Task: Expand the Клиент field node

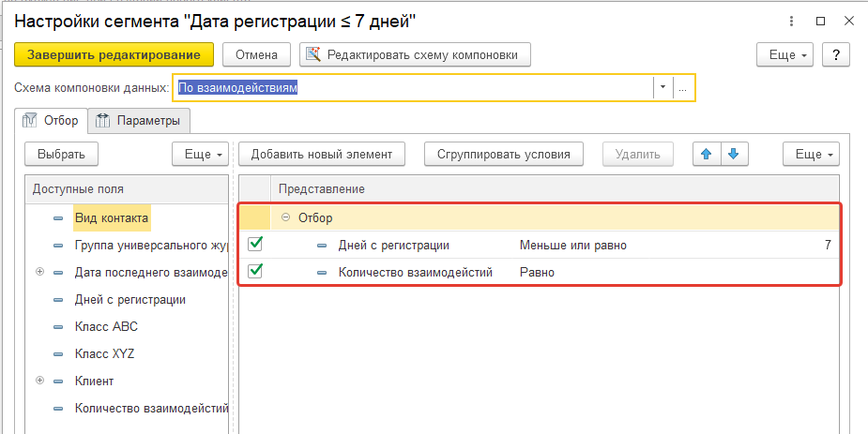Action: (x=39, y=382)
